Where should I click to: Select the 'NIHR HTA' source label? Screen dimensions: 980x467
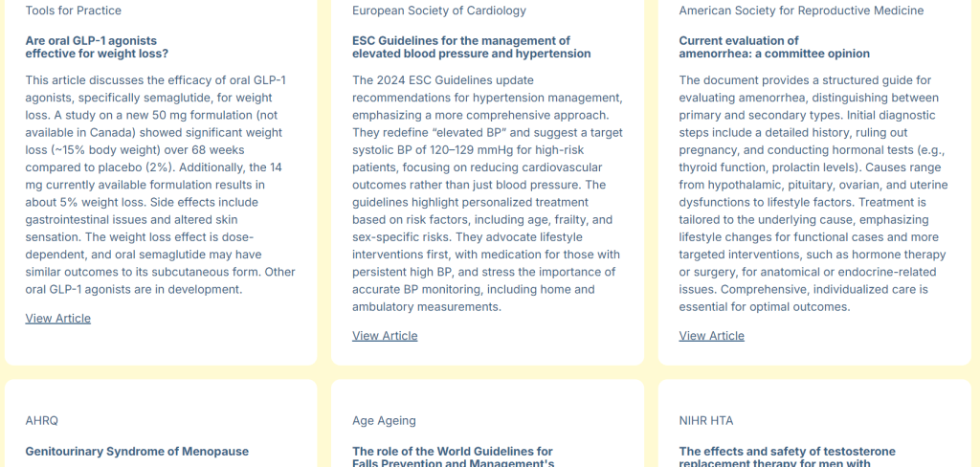point(706,420)
